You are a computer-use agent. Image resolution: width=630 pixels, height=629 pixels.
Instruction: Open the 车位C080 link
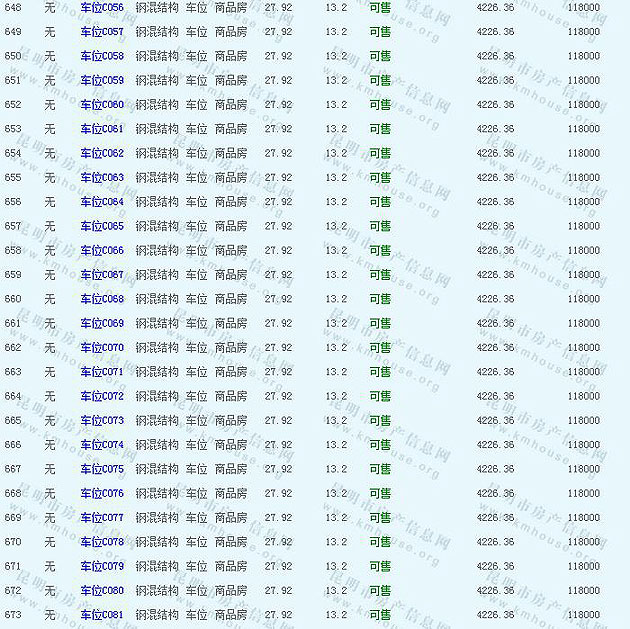tap(102, 591)
